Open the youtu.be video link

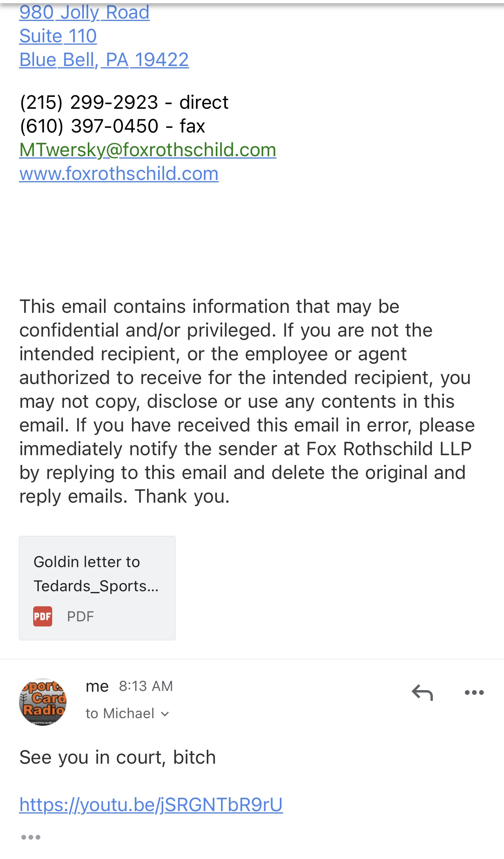tap(151, 805)
